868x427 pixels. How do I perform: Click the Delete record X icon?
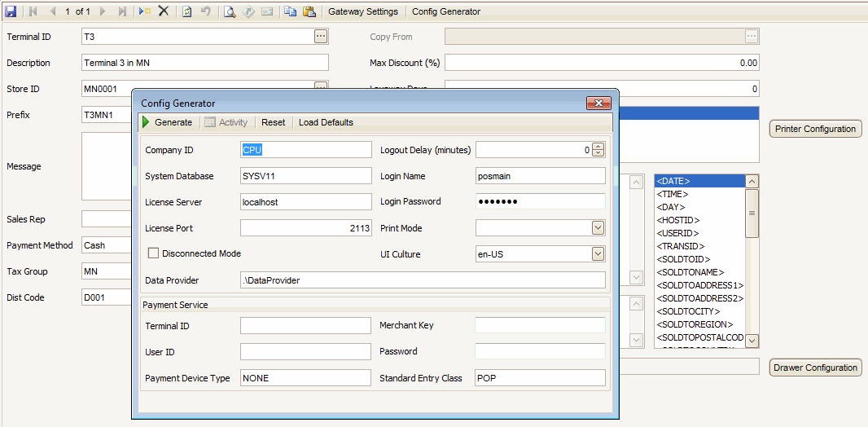[x=164, y=11]
